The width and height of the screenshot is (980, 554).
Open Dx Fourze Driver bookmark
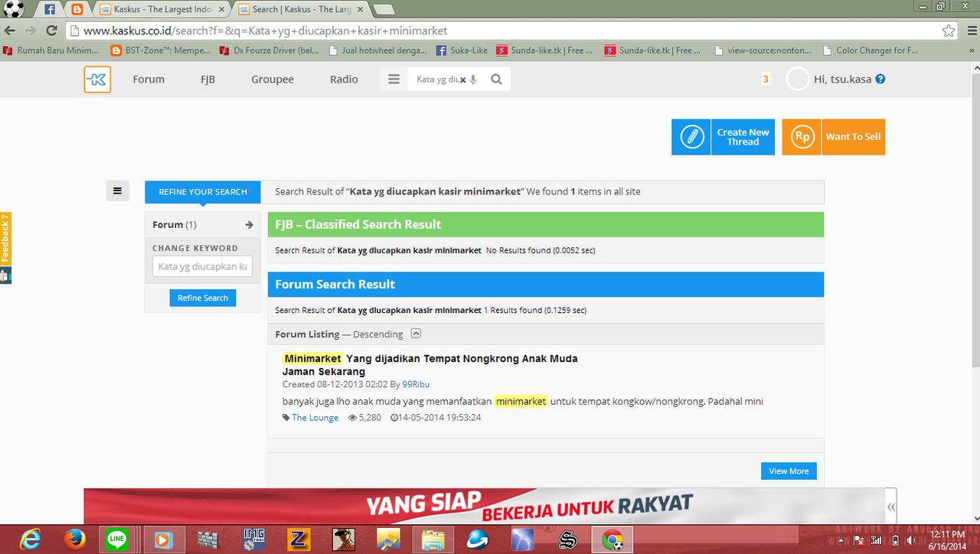click(269, 51)
